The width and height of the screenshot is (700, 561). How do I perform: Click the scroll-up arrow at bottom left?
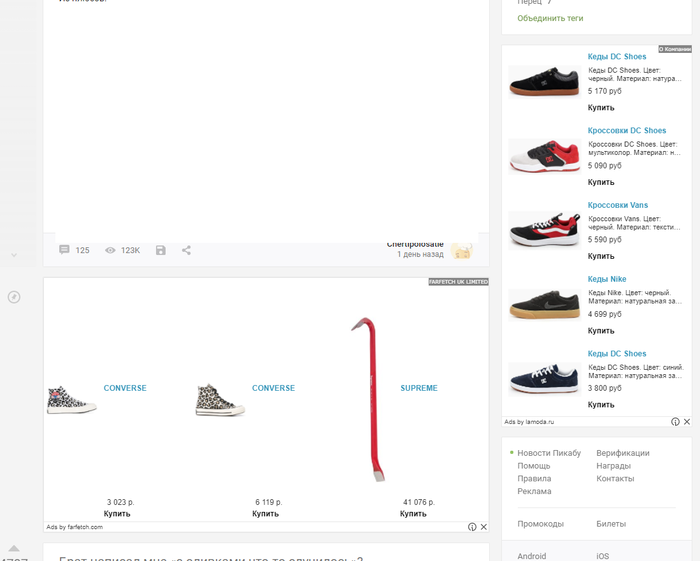pyautogui.click(x=14, y=548)
